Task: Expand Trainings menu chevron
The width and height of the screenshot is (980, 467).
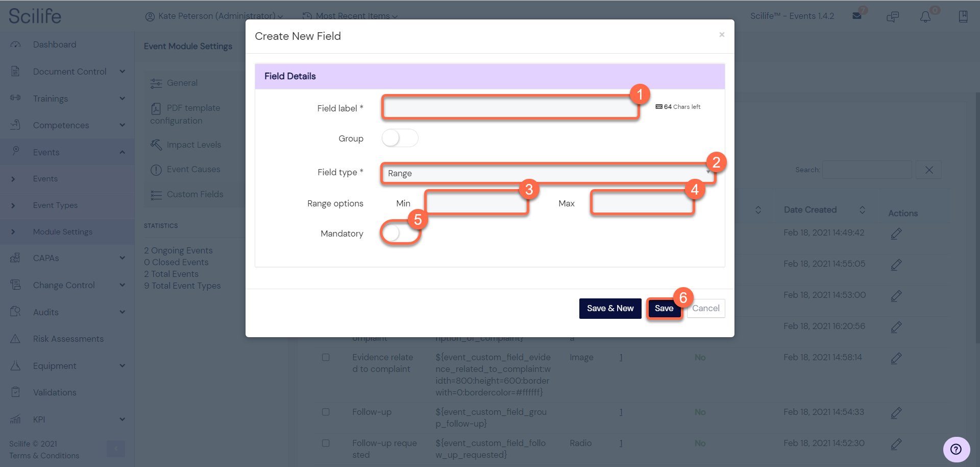Action: (122, 98)
